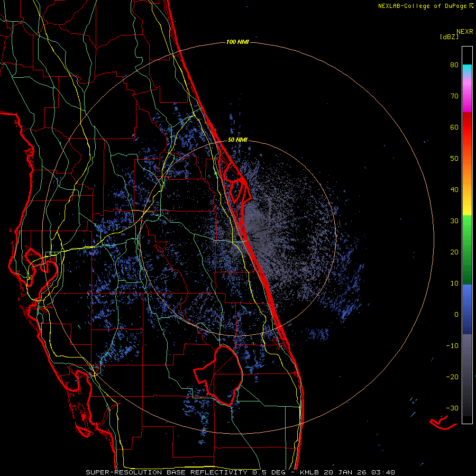Click the 20 dBZ value on the color scale
The height and width of the screenshot is (476, 476).
[x=454, y=252]
